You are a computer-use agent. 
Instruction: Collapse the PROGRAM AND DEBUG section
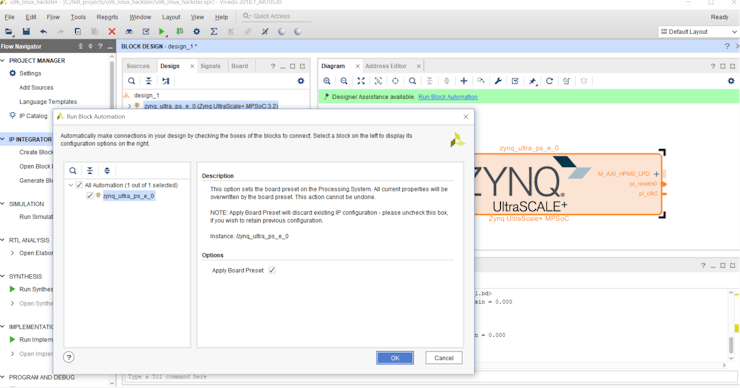click(3, 377)
